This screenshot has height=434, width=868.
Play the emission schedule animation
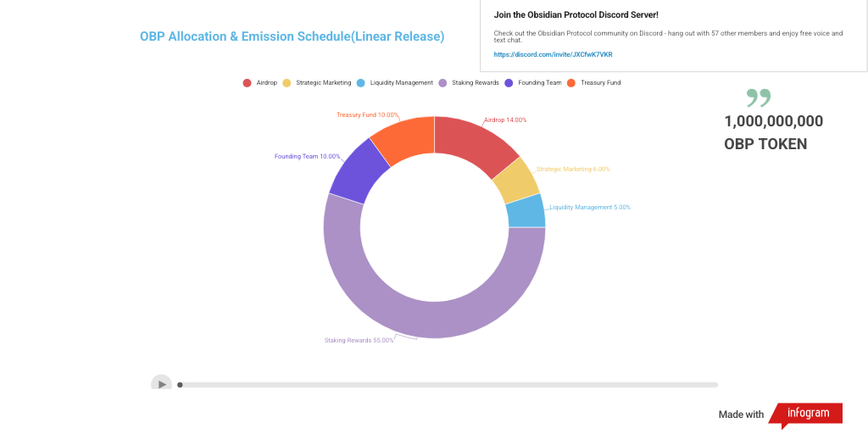pyautogui.click(x=162, y=384)
